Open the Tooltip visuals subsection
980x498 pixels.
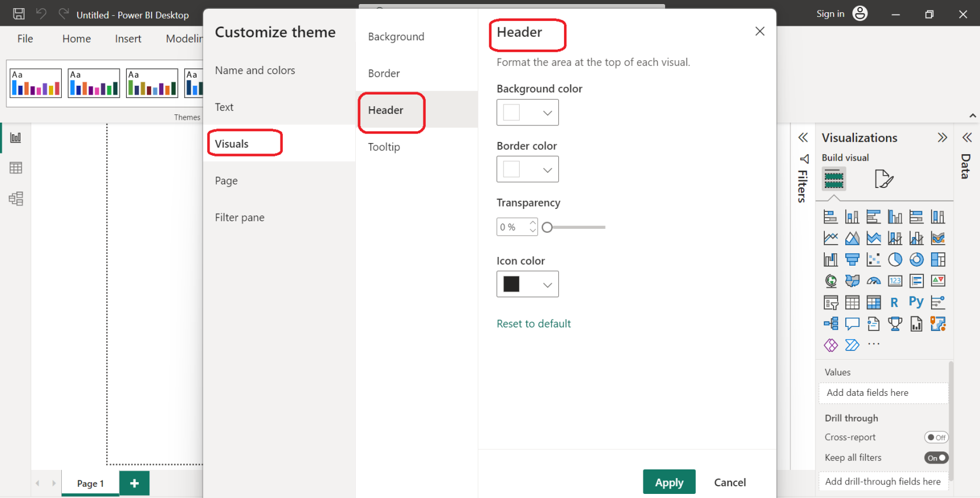(x=416, y=147)
